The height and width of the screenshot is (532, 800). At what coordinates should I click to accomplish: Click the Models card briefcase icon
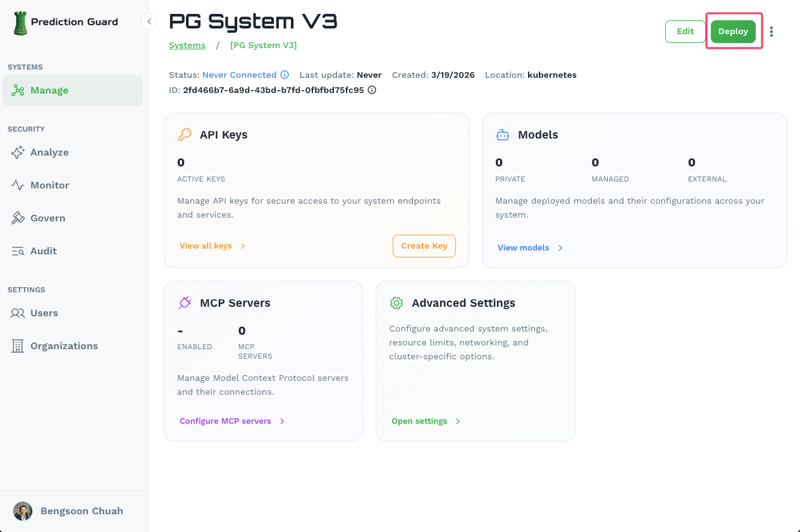tap(502, 134)
